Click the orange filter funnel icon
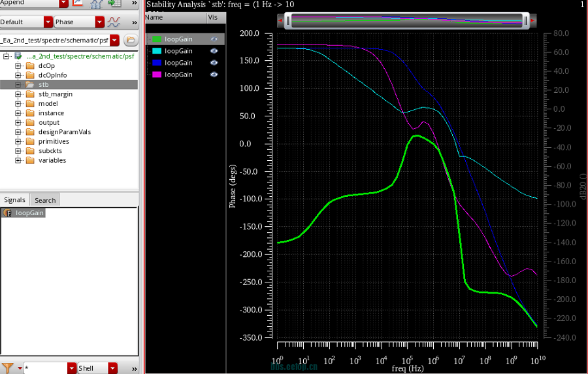 [x=7, y=368]
